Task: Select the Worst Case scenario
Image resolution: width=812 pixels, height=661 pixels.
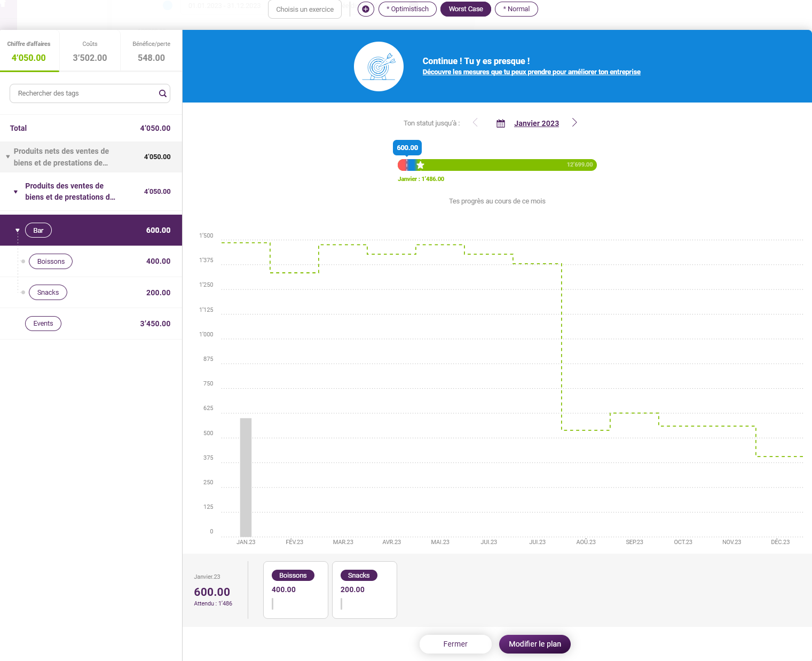Action: click(466, 9)
